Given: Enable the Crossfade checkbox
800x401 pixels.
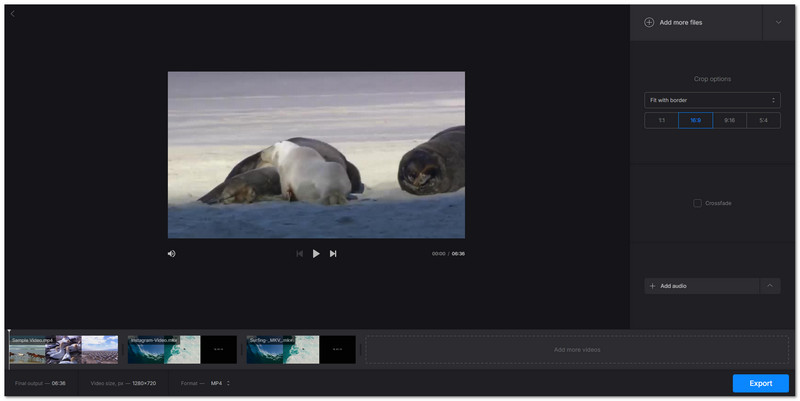Looking at the screenshot, I should [698, 203].
